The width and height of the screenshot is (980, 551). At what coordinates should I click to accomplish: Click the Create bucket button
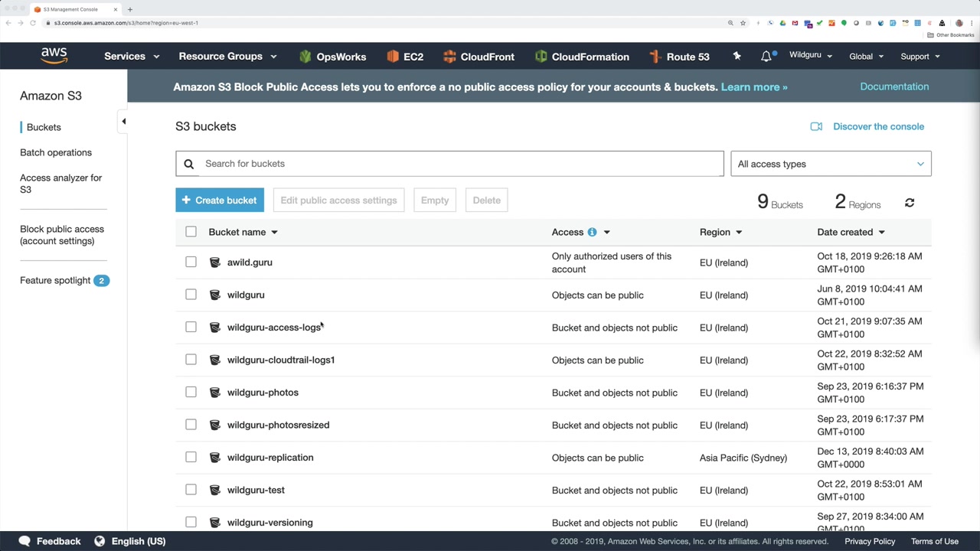220,201
